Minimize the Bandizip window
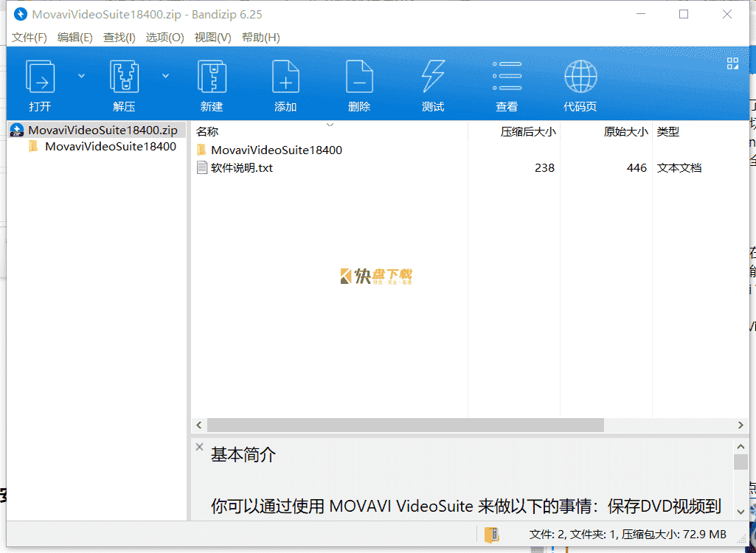The image size is (756, 553). point(641,14)
